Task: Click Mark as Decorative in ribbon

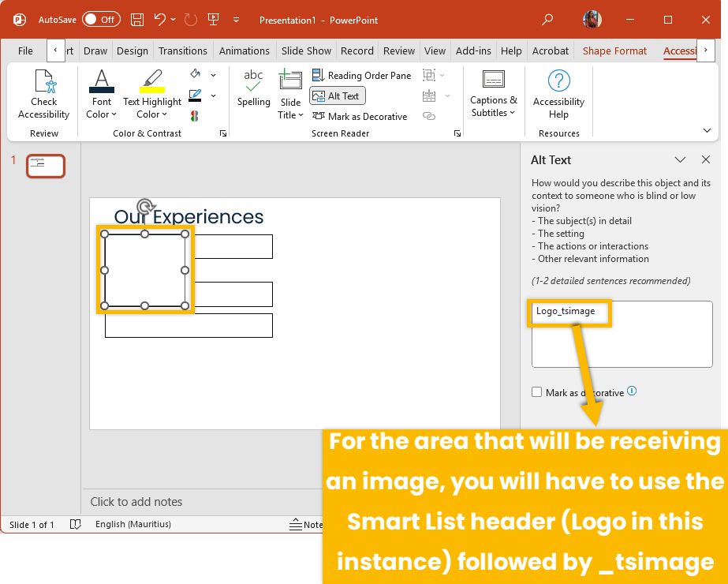Action: 360,116
